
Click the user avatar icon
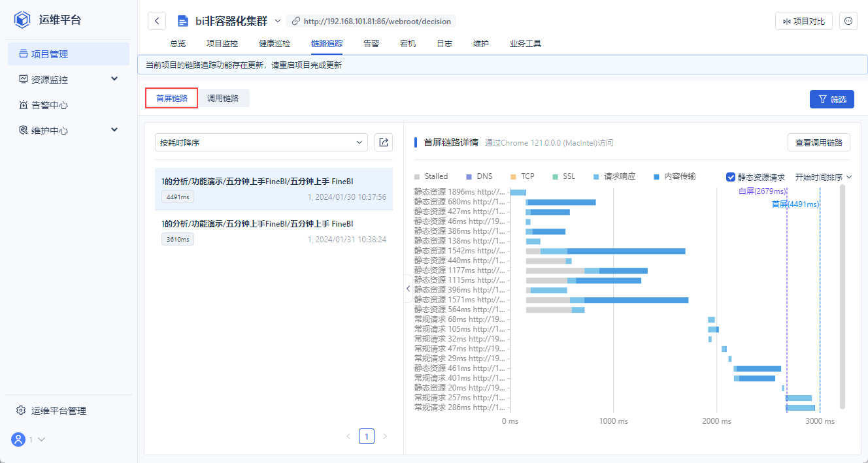[18, 439]
